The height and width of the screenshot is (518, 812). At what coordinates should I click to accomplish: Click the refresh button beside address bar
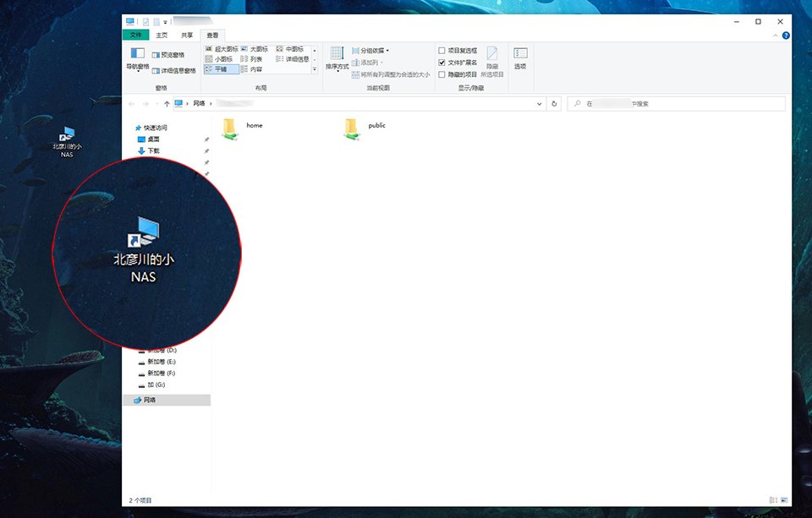554,104
